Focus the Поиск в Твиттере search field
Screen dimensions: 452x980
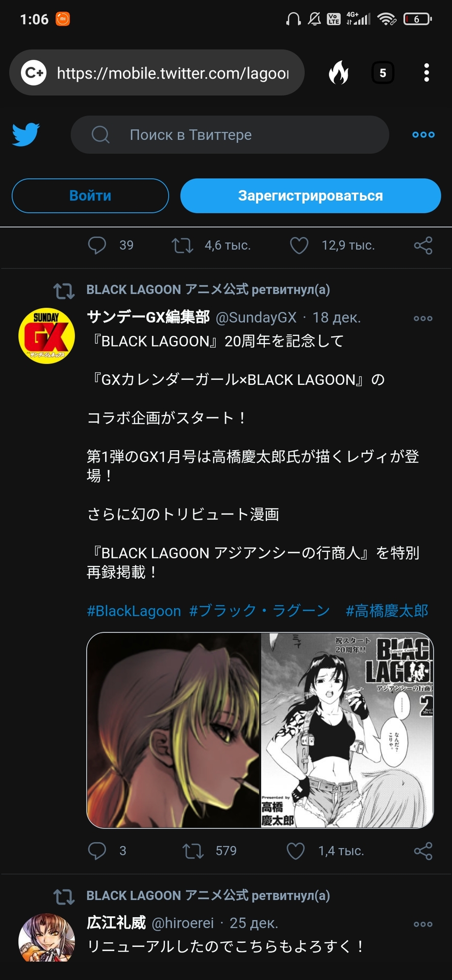tap(230, 135)
